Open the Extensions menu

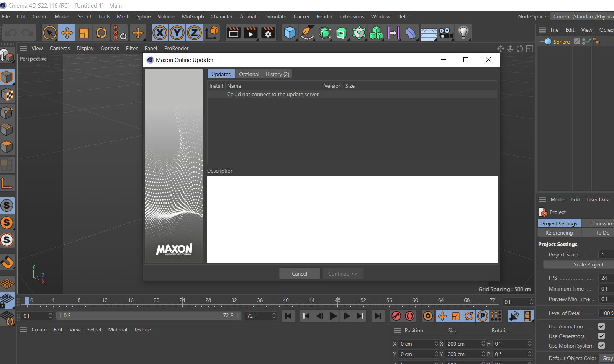coord(352,16)
